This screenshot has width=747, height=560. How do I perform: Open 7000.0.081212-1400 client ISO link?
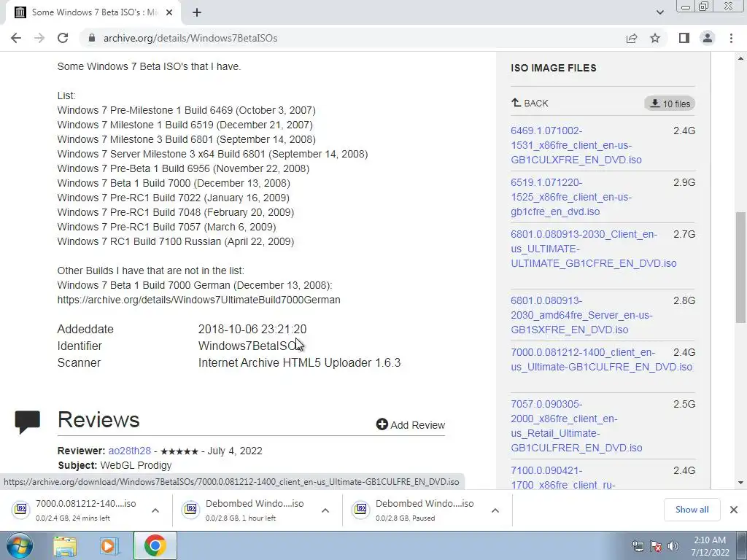point(601,359)
